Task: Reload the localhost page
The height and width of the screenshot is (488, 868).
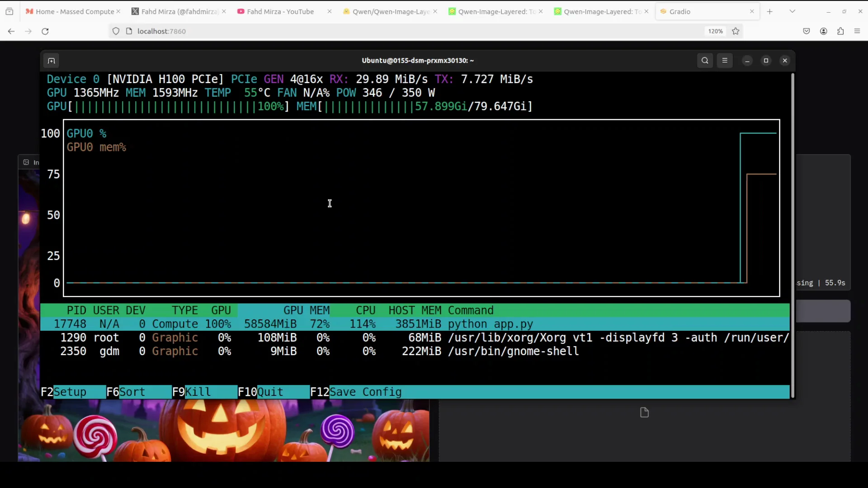Action: click(45, 31)
